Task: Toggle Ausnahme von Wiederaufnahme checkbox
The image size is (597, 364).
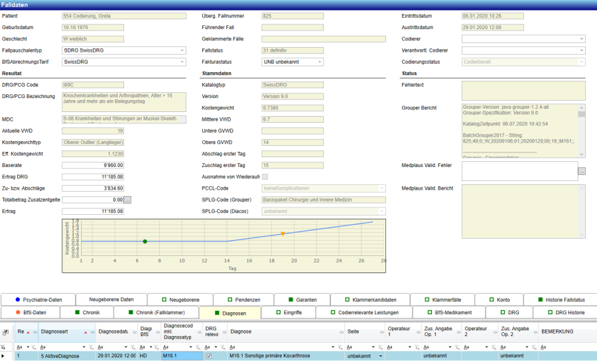Action: tap(265, 176)
